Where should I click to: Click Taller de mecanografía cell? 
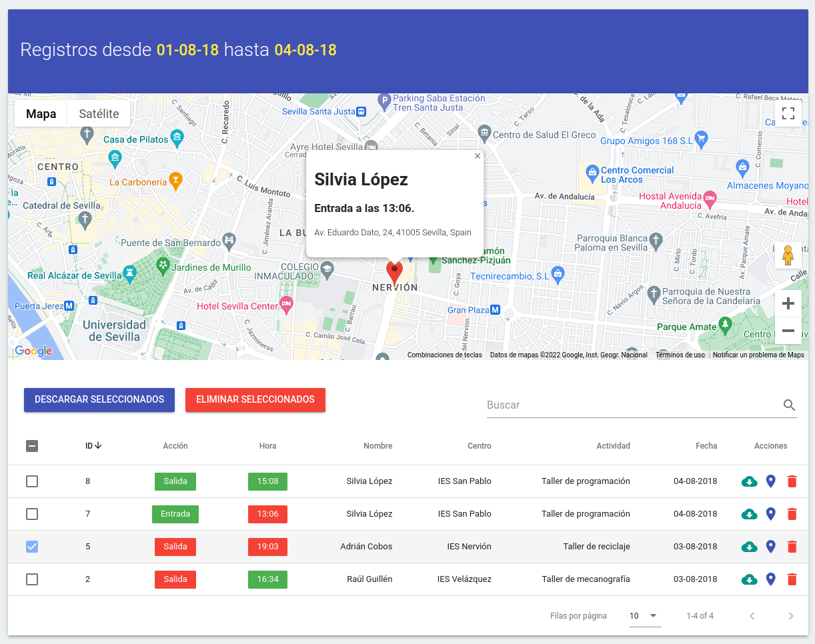click(586, 579)
